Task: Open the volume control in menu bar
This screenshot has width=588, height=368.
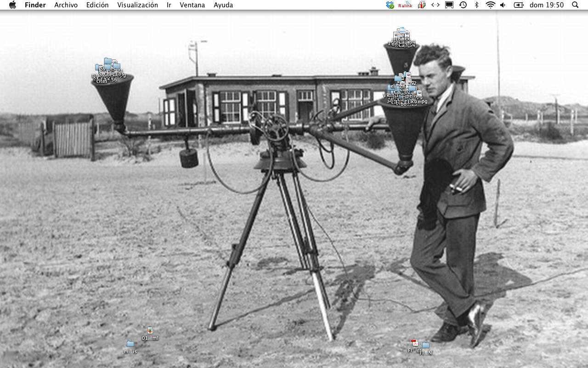Action: [x=503, y=5]
